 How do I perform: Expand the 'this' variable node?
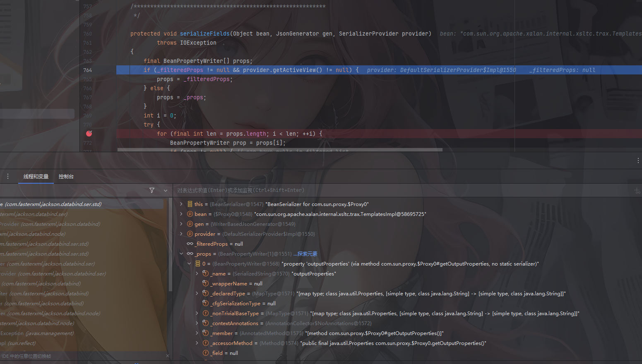coord(181,204)
